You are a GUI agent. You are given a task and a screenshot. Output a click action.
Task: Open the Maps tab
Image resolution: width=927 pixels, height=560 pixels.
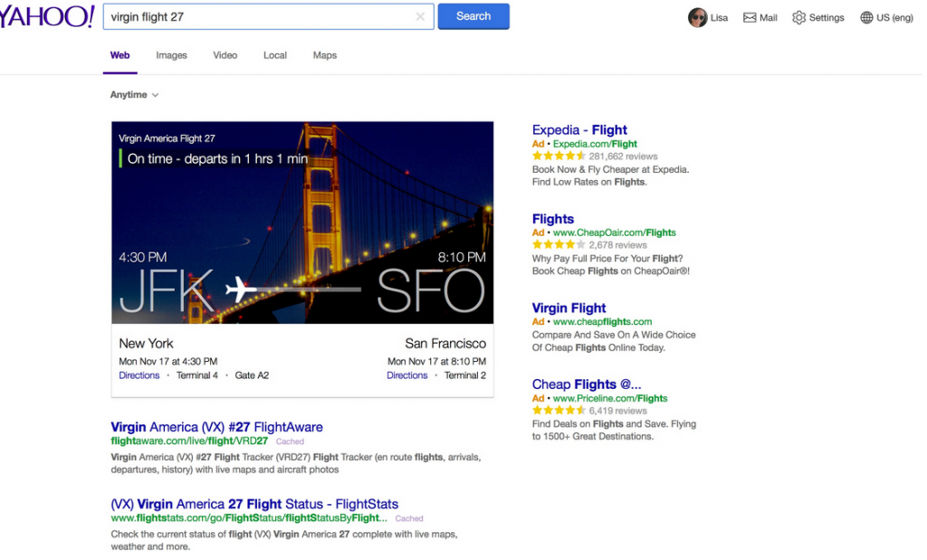pos(325,55)
